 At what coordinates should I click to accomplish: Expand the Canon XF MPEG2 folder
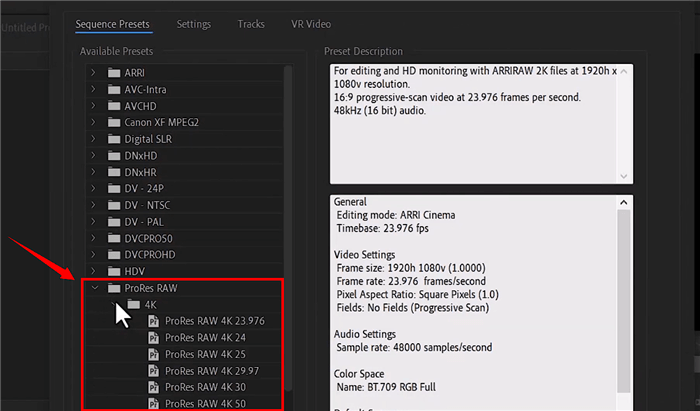coord(93,123)
